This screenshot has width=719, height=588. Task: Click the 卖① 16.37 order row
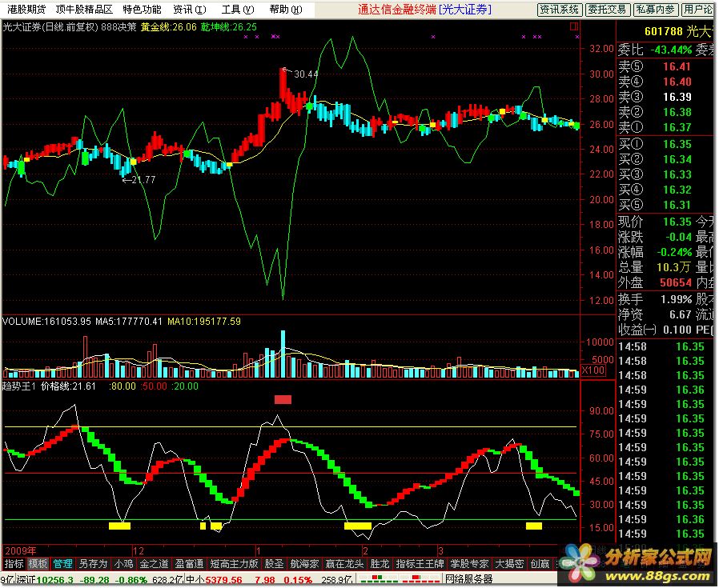coord(655,127)
